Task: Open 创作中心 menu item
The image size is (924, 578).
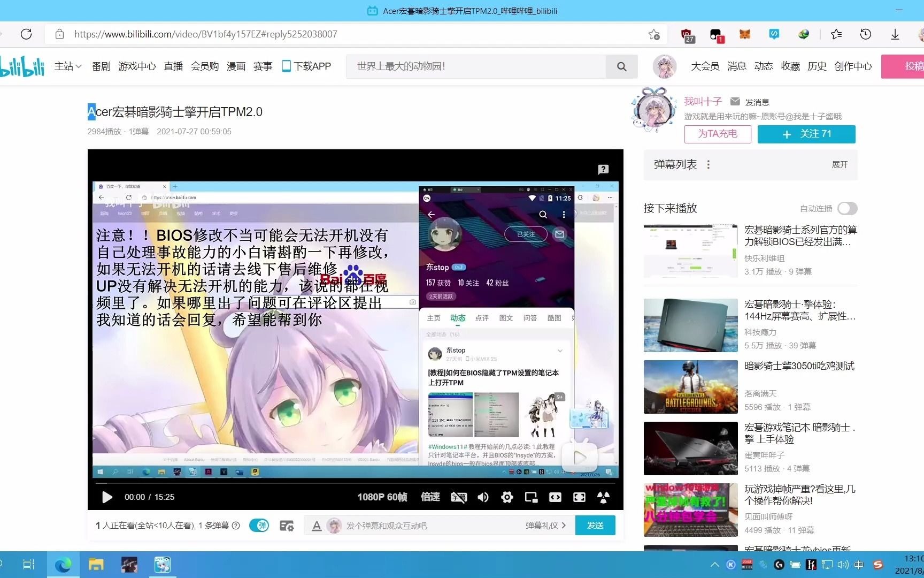Action: 853,66
